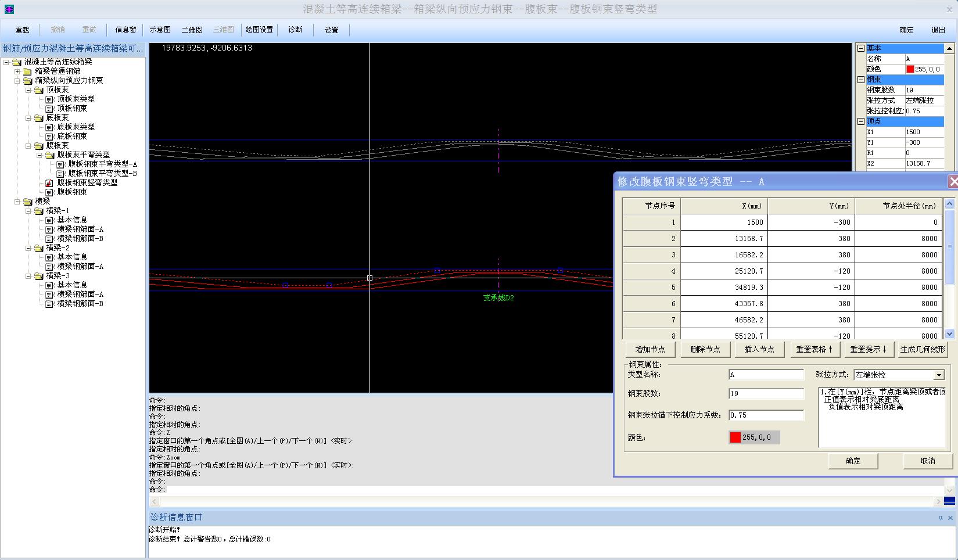This screenshot has height=560, width=958.
Task: Click the document icon next to 腹板钢束
Action: pyautogui.click(x=49, y=192)
